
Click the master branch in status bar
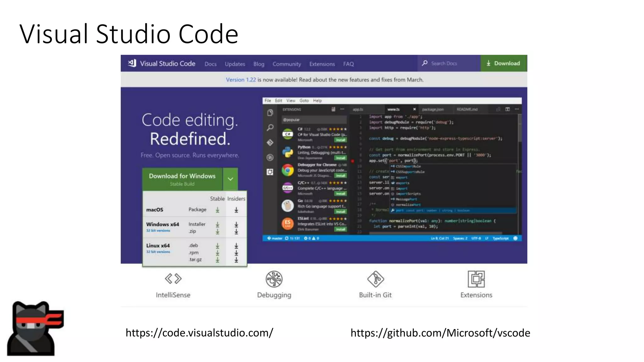click(275, 239)
